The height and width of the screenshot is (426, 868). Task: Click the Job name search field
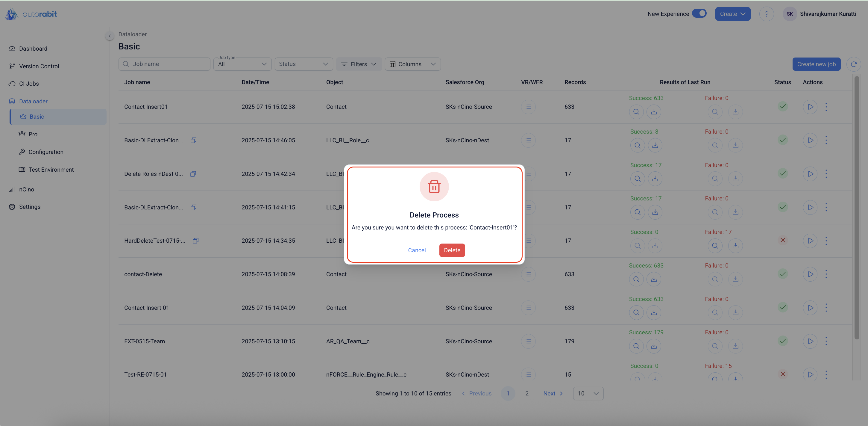164,64
